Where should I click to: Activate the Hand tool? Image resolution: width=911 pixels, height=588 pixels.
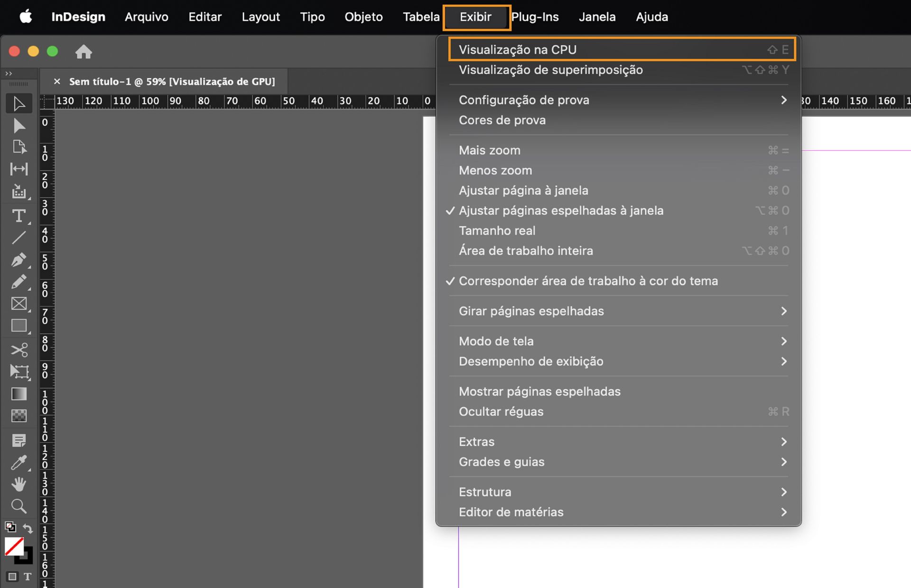click(x=19, y=484)
